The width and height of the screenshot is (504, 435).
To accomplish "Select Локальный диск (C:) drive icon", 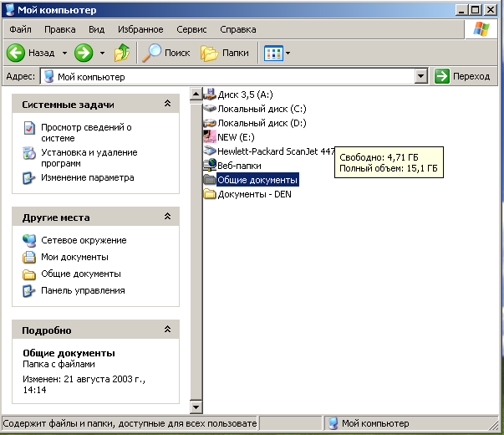I will pyautogui.click(x=210, y=109).
